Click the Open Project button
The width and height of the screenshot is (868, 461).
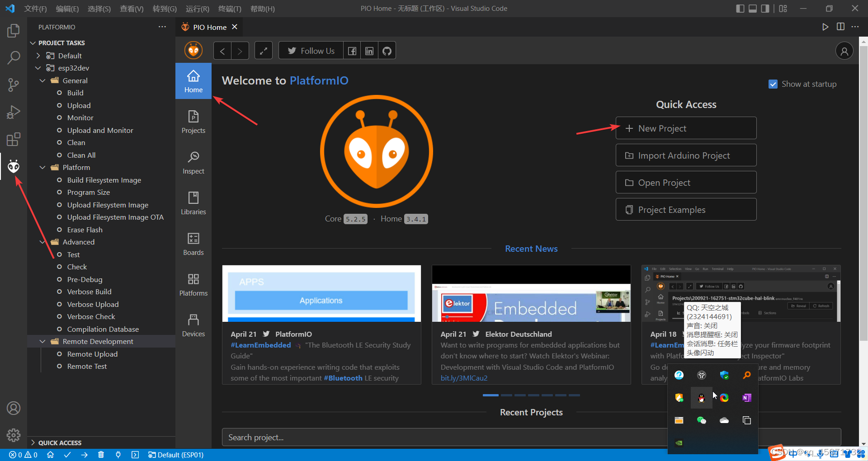click(x=686, y=183)
